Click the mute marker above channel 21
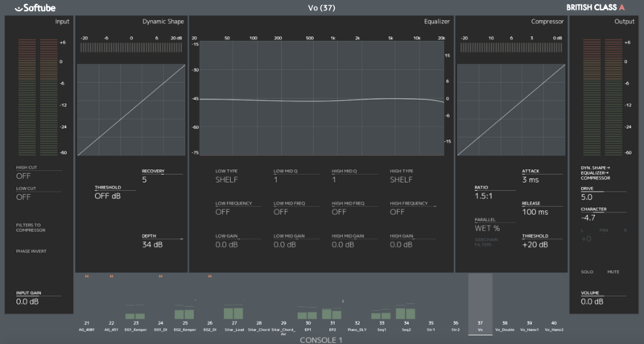Viewport: 644px width, 344px height. tap(87, 276)
